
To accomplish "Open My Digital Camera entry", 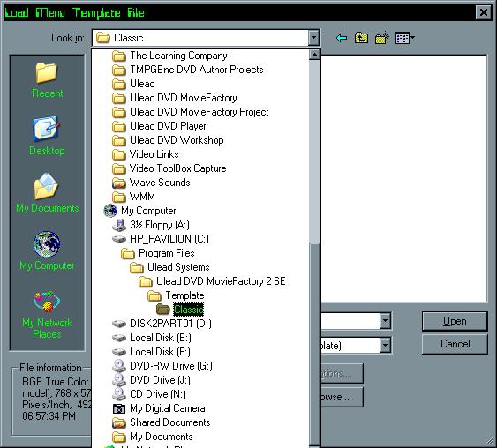I will point(159,408).
